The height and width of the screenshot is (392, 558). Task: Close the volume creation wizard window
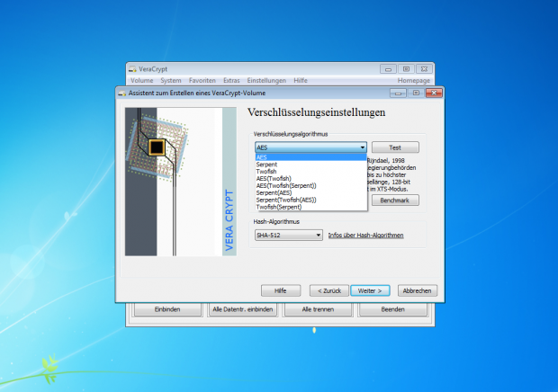tap(434, 94)
